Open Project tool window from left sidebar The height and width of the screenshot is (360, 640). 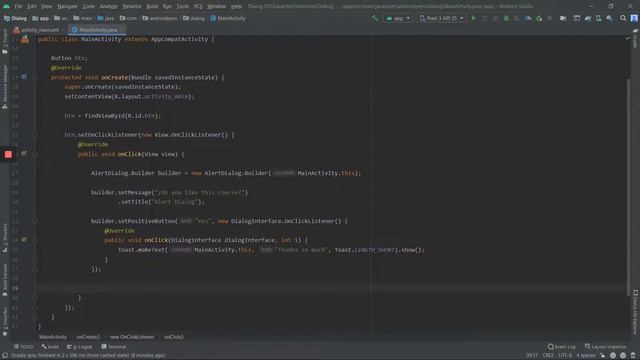5,41
